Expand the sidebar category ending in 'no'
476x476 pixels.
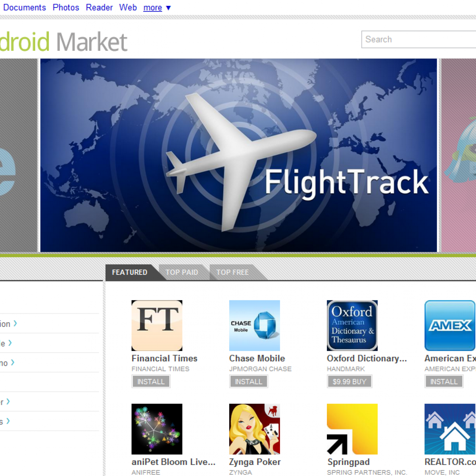pos(7,363)
